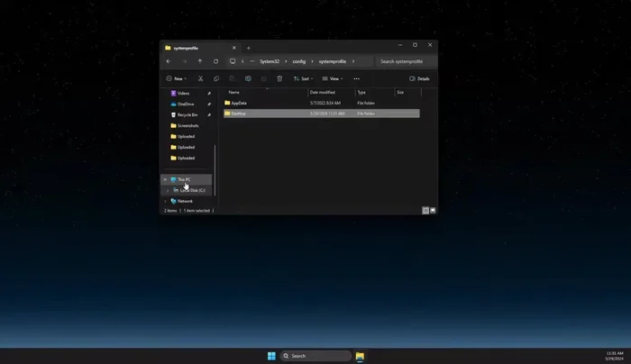Click the Copy icon in toolbar
Image resolution: width=631 pixels, height=364 pixels.
click(215, 78)
